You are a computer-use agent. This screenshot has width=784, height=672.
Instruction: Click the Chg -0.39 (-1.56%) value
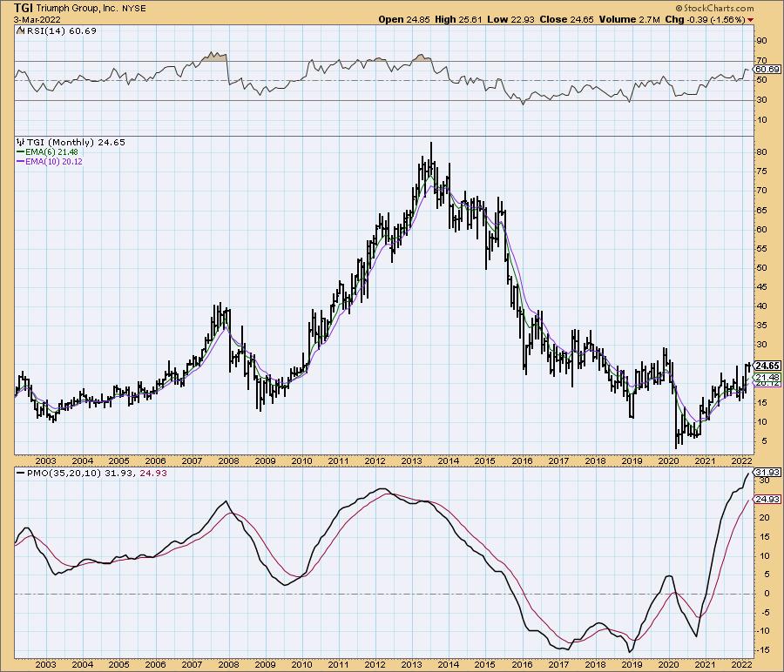705,19
